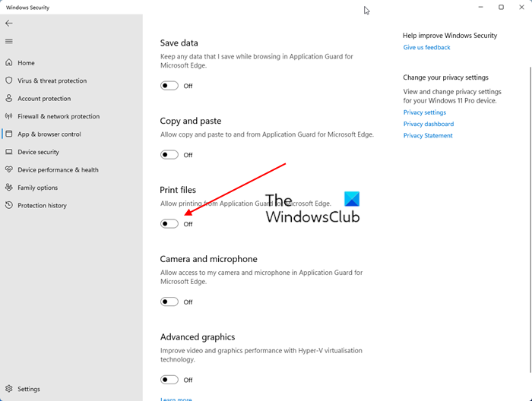This screenshot has height=401, width=532.
Task: Click the Virus & threat protection shield icon
Action: point(9,81)
